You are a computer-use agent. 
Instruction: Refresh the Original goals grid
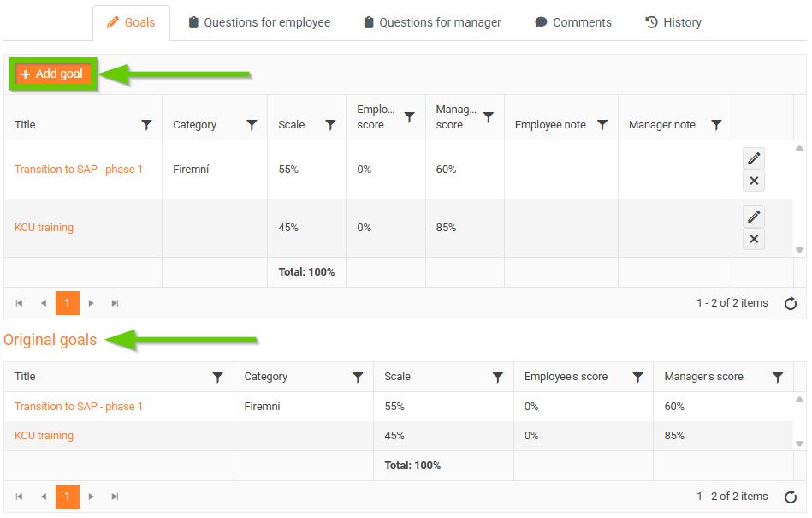[x=791, y=497]
